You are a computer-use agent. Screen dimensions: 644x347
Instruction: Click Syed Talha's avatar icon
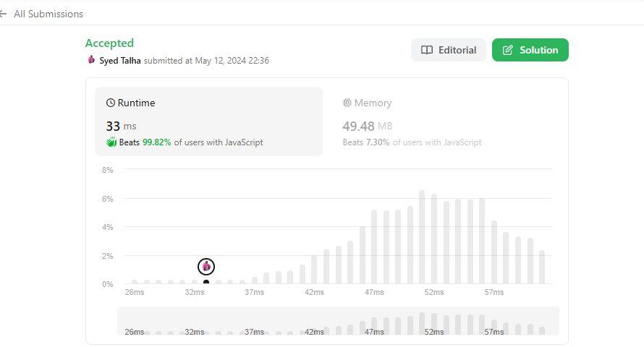click(91, 60)
